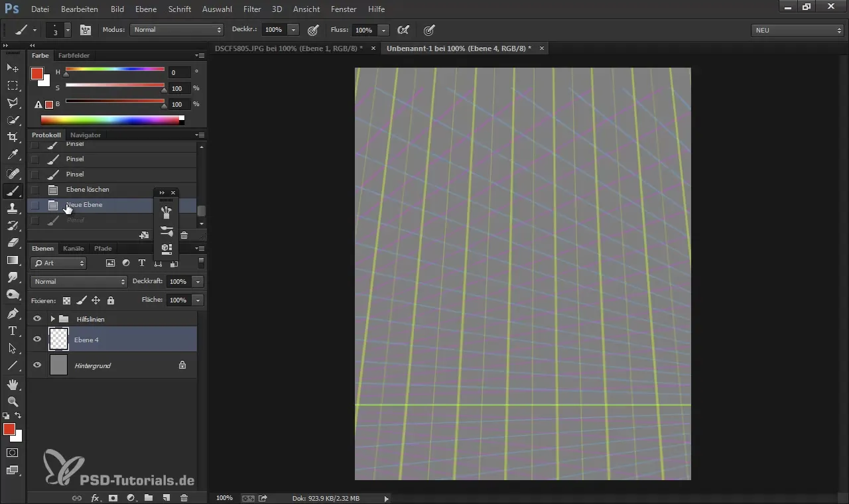
Task: Select the Type tool in the toolbox
Action: coord(13,330)
